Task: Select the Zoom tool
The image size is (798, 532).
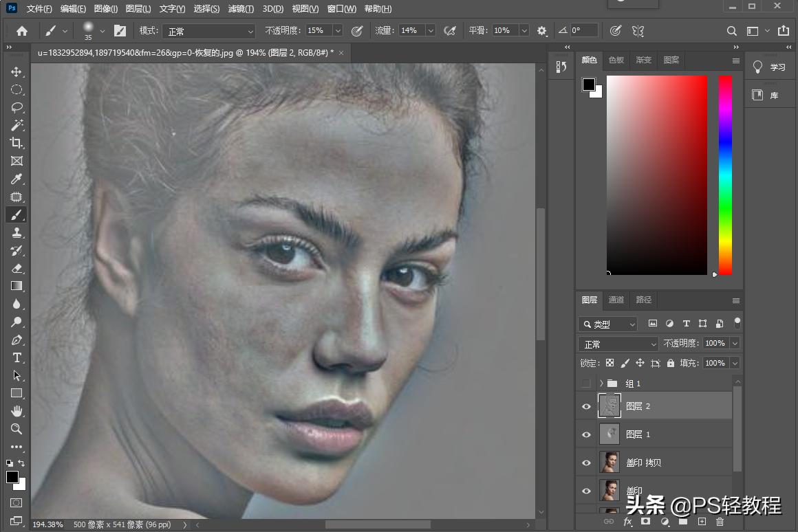Action: [x=17, y=429]
